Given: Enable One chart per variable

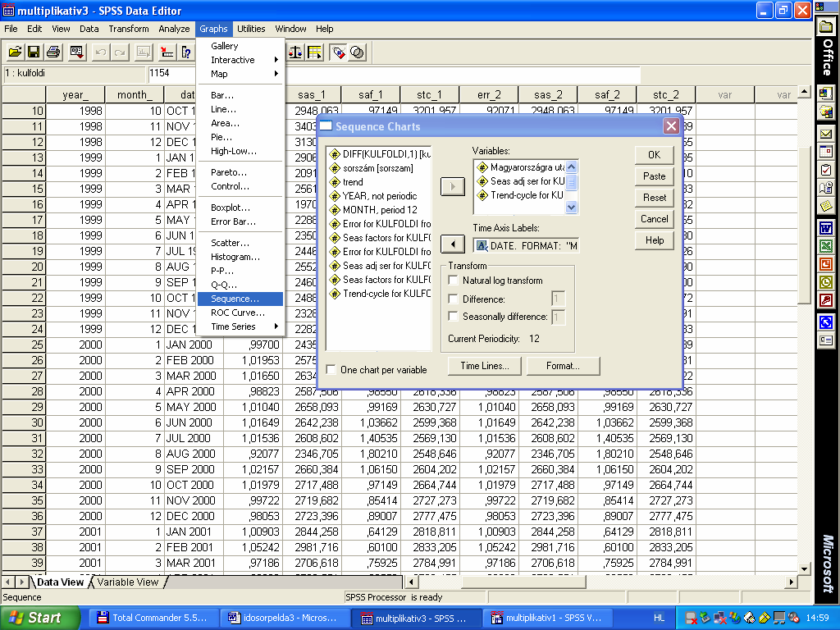Looking at the screenshot, I should [331, 369].
